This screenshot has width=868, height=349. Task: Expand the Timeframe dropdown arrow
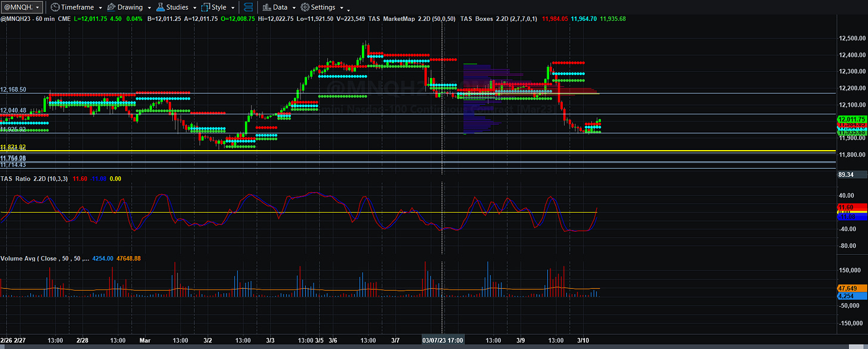click(x=100, y=8)
